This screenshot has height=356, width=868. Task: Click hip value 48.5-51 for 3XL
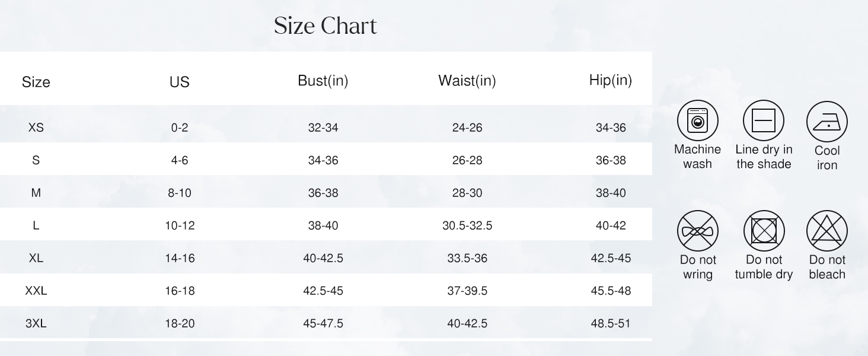click(611, 323)
